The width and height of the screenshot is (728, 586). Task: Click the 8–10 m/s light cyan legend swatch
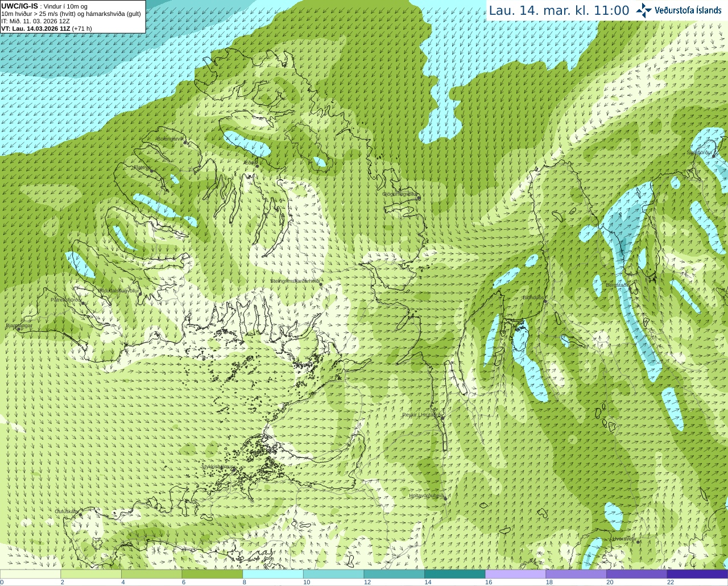pos(273,574)
